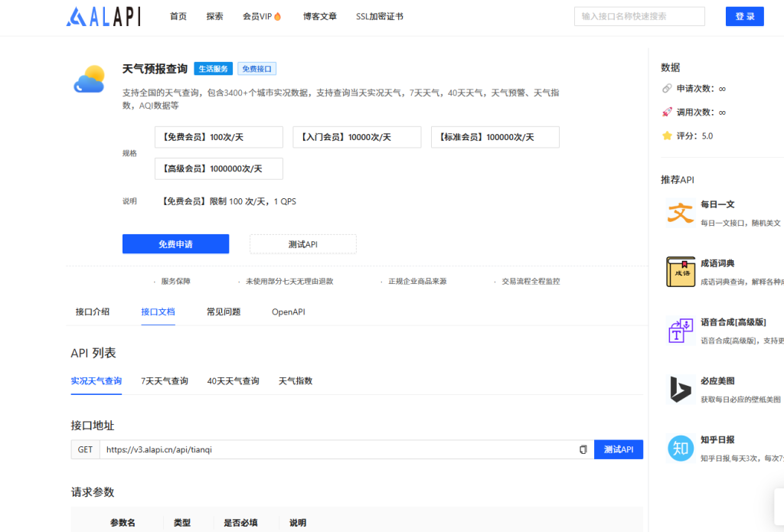Click the 免费接口 tag
This screenshot has height=532, width=784.
click(x=256, y=69)
